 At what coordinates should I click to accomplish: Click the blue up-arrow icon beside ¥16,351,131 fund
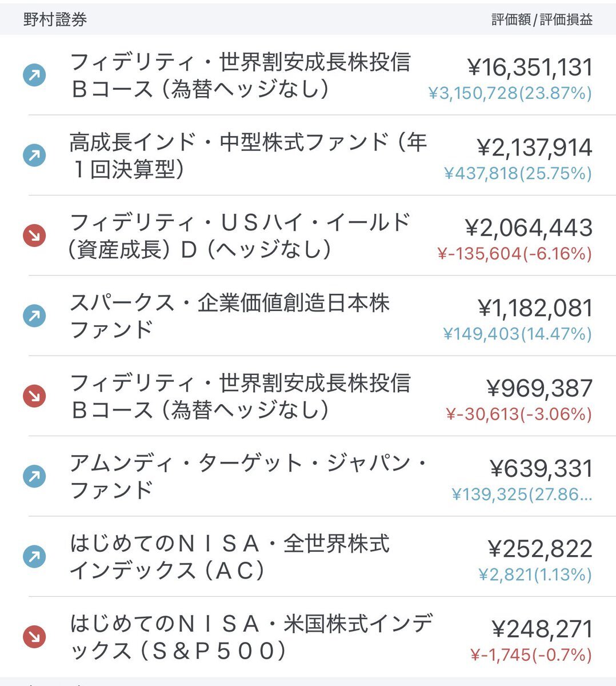tap(34, 75)
